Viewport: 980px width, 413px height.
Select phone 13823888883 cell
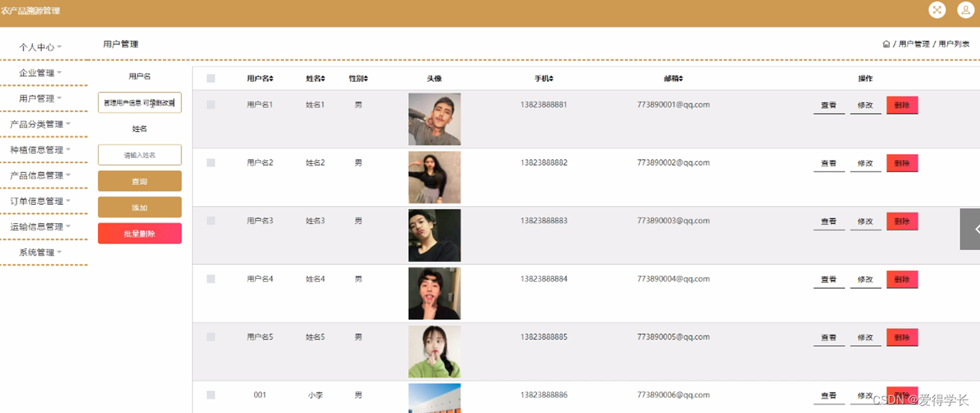click(x=544, y=221)
